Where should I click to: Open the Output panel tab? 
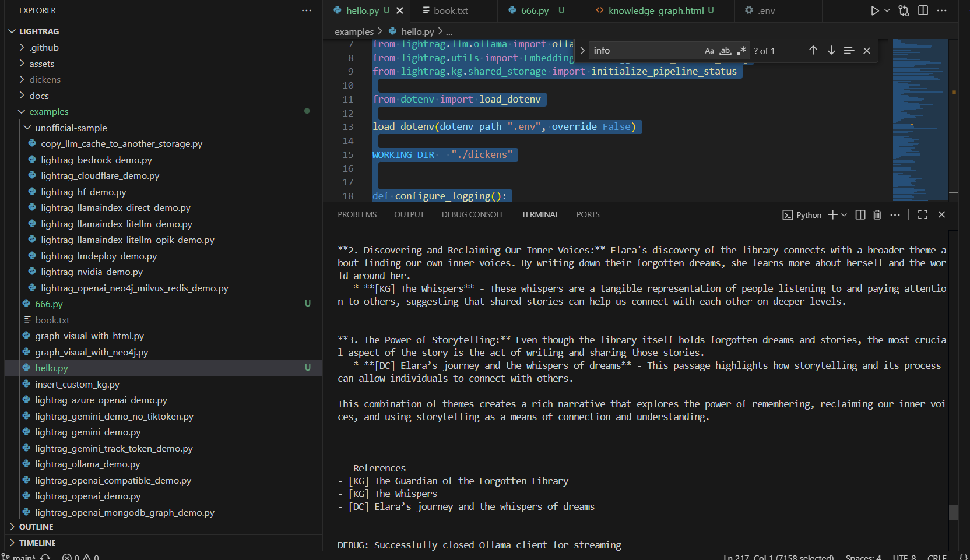(409, 214)
